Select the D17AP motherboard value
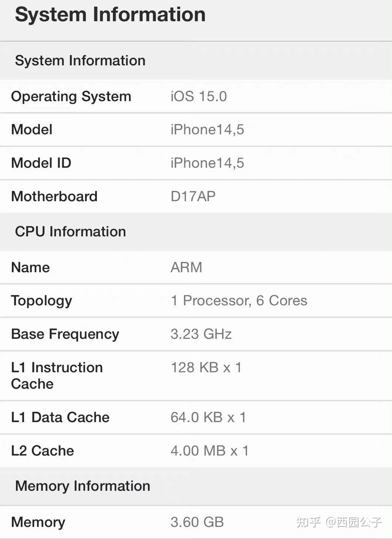This screenshot has width=392, height=539. pyautogui.click(x=193, y=196)
